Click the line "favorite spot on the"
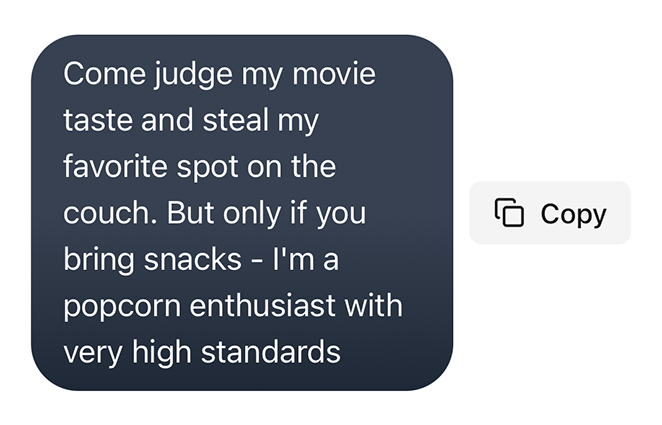The image size is (662, 425). point(200,166)
